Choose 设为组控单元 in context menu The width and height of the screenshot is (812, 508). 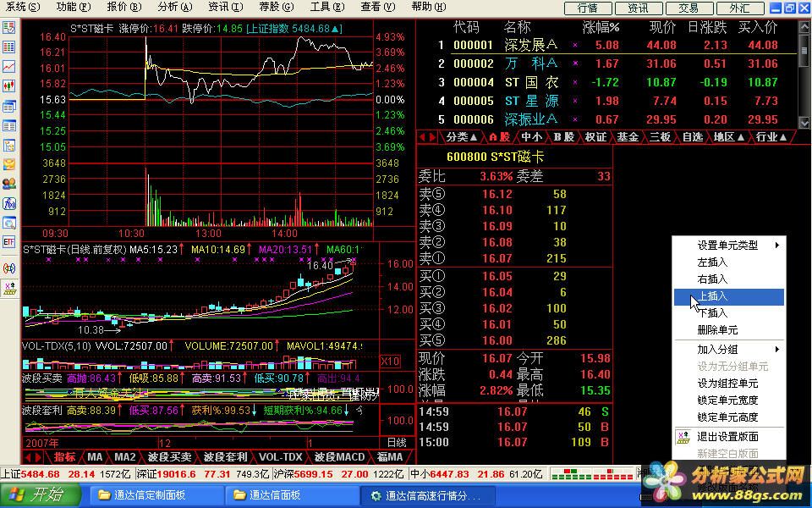[x=728, y=384]
